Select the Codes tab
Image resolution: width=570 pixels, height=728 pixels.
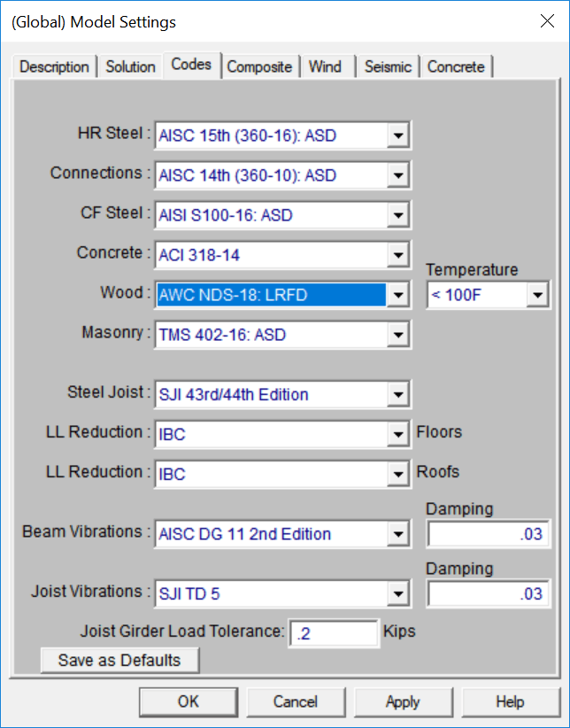coord(191,65)
